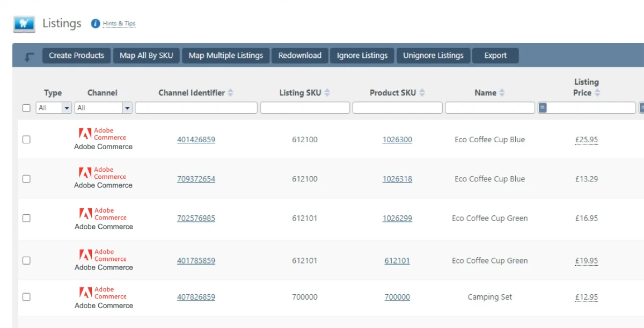Sort by Listing SKU arrows icon
644x328 pixels.
coord(327,93)
